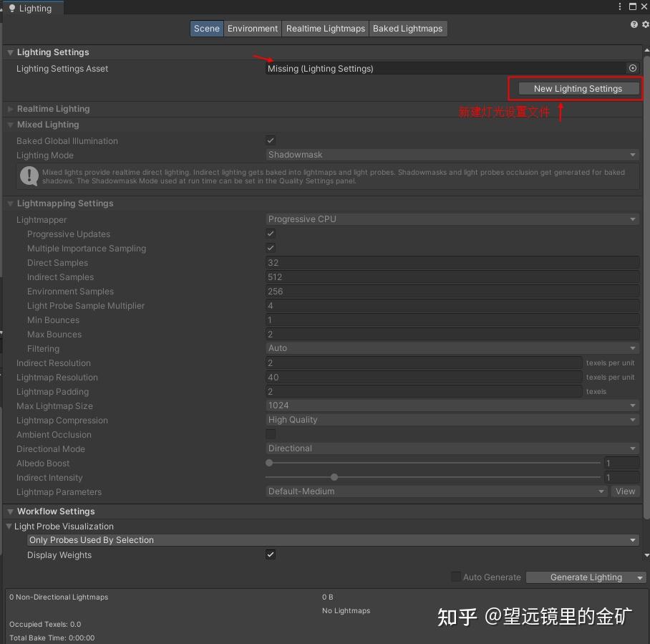Viewport: 650px width, 644px height.
Task: Click the Environment Samples field
Action: point(452,292)
